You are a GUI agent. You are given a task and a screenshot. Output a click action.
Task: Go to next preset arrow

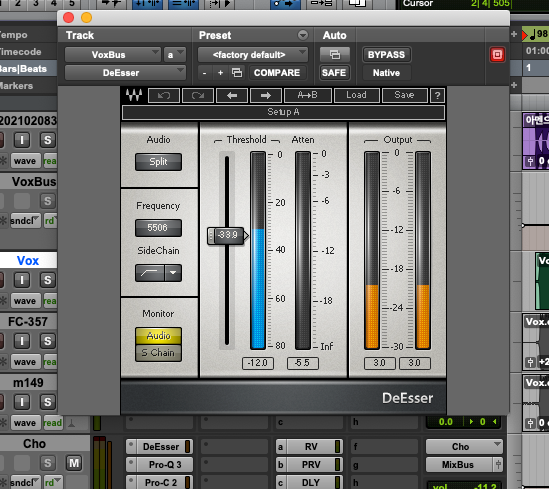pyautogui.click(x=266, y=95)
